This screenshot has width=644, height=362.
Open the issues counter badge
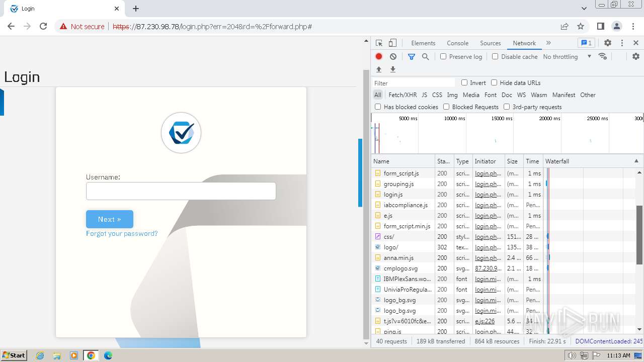[586, 43]
